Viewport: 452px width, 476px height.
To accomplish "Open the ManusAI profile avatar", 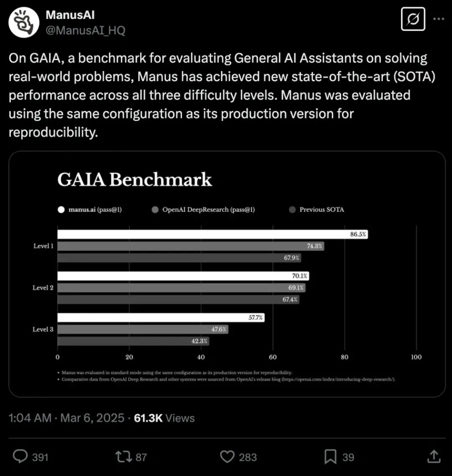I will (x=24, y=23).
